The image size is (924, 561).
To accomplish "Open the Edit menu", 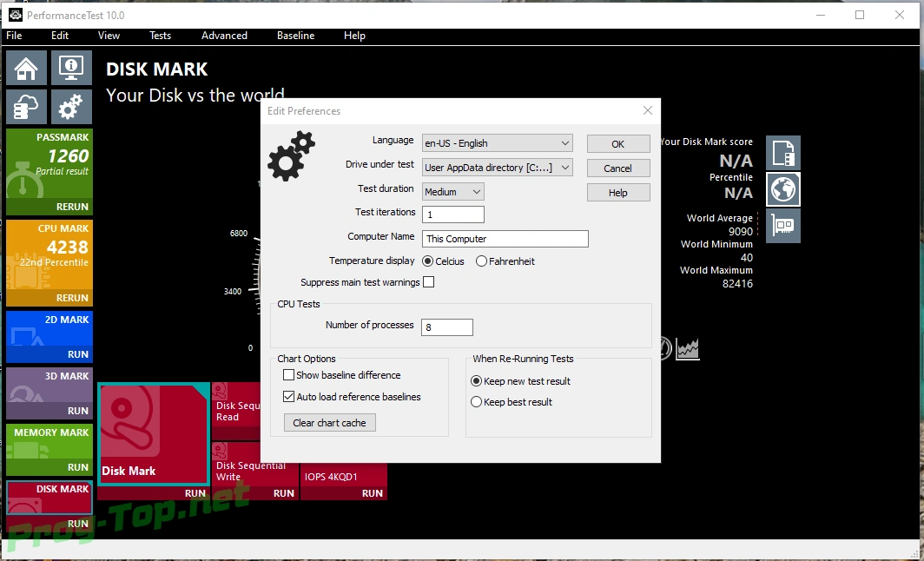I will pyautogui.click(x=60, y=36).
